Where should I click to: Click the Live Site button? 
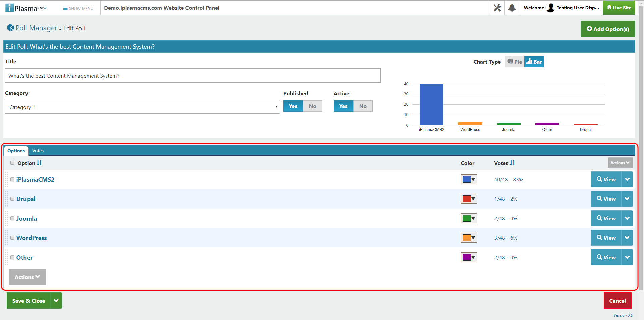pos(619,8)
